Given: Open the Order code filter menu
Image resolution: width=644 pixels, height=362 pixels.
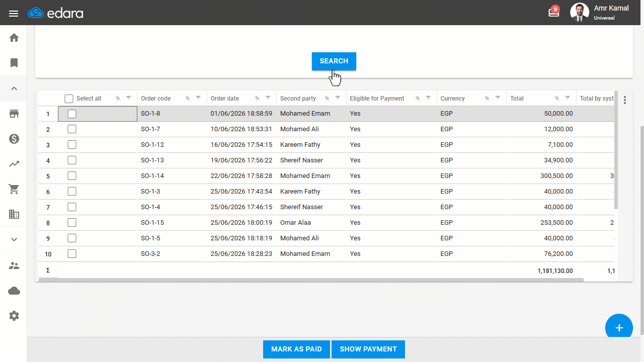Looking at the screenshot, I should click(x=198, y=98).
